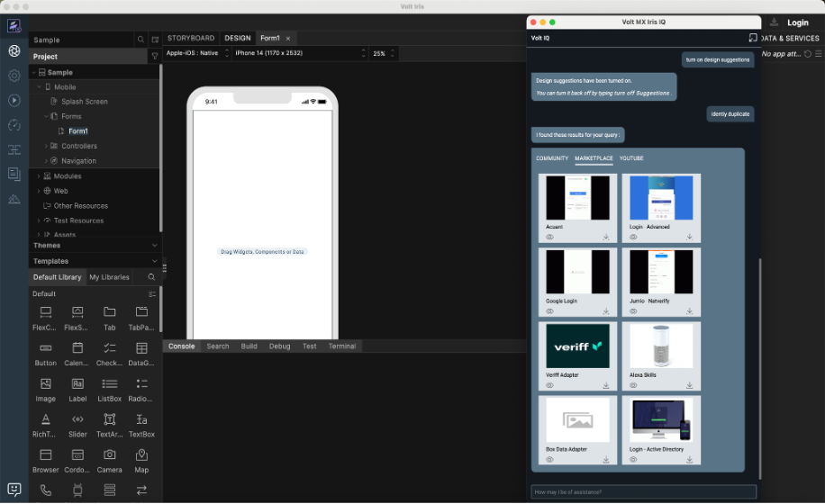Screen dimensions: 825x504
Task: Collapse the Mobile tree node
Action: [39, 87]
